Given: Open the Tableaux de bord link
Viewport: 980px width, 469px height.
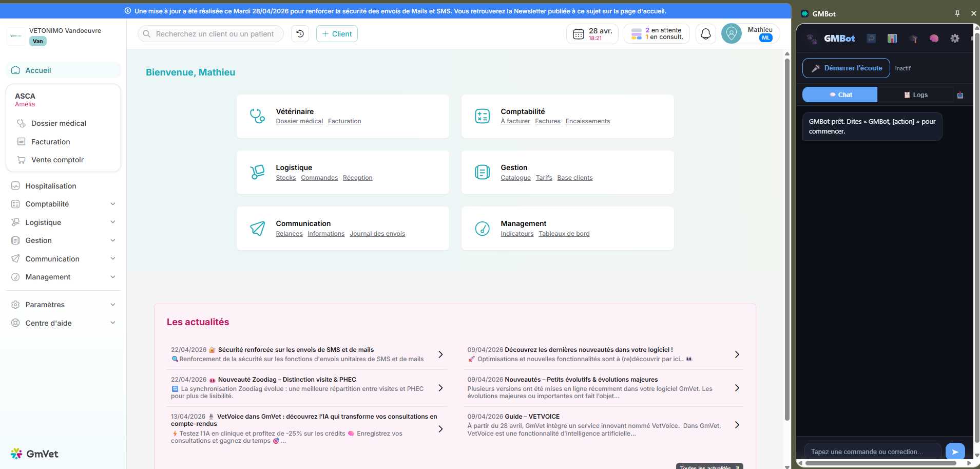Looking at the screenshot, I should [564, 234].
